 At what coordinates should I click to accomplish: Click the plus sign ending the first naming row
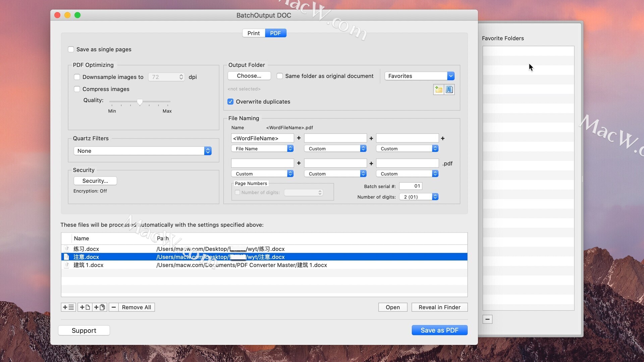tap(443, 138)
